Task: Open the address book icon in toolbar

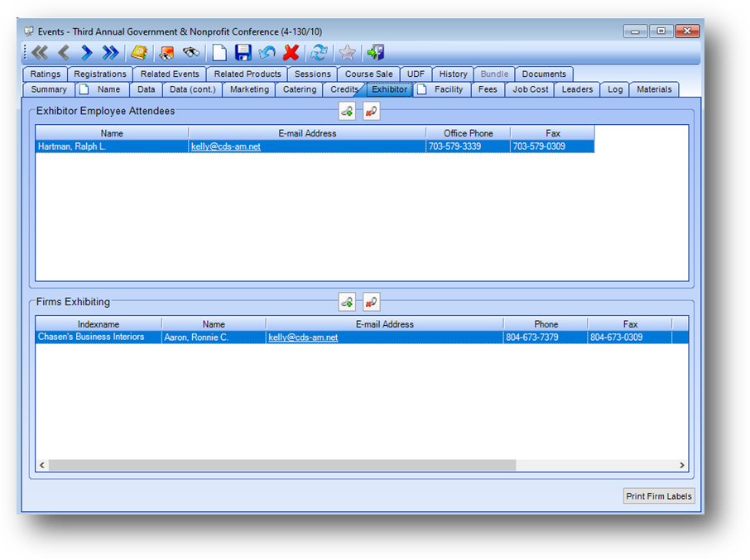Action: tap(139, 53)
